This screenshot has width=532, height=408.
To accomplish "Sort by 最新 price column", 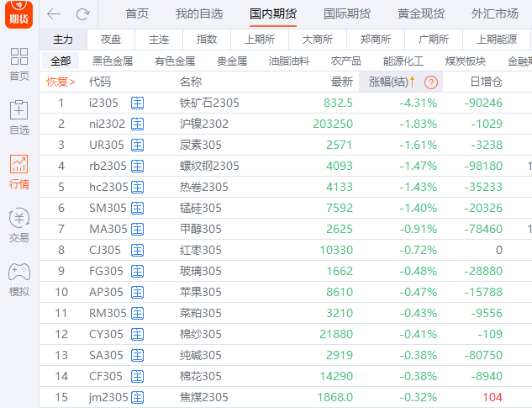I will click(x=341, y=82).
